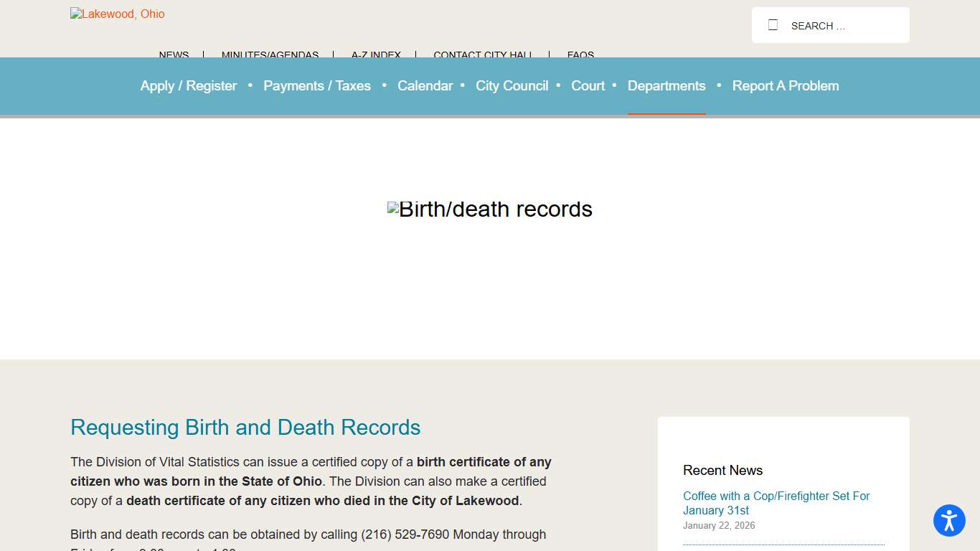Navigate to the Calendar section

click(x=425, y=86)
